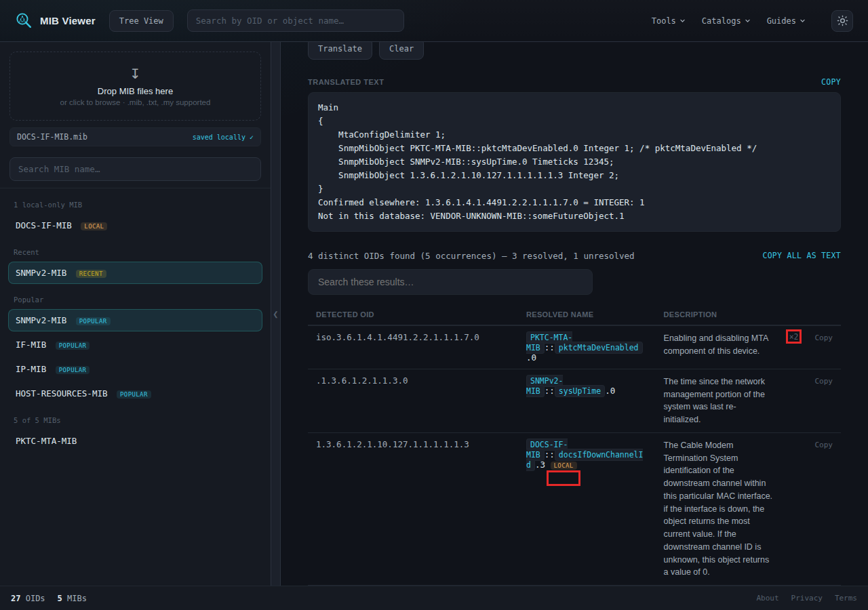Click the upload arrow icon in the drop zone
This screenshot has width=868, height=610.
pos(135,73)
